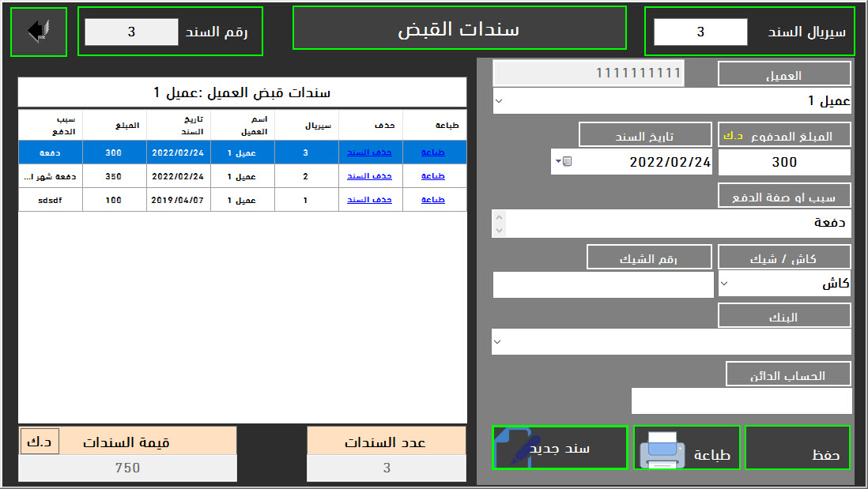Click scroll-down arrow in سبب الدفع field
This screenshot has height=489, width=868.
(x=500, y=230)
